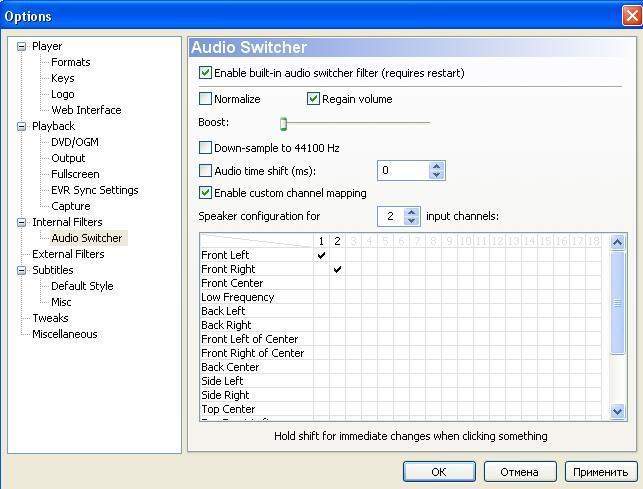
Task: Click the speaker list scrollbar thumb
Action: click(x=617, y=303)
